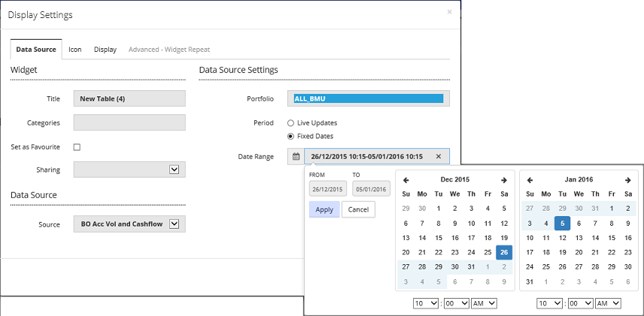Viewport: 644px width, 316px height.
Task: Click the Title field New Table (4)
Action: coord(129,99)
